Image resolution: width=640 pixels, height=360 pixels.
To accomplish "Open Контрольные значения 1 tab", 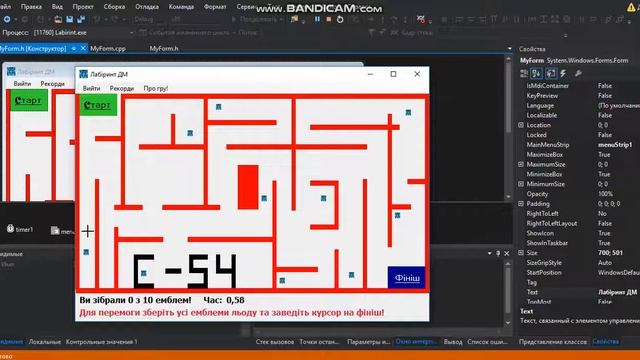I will (x=101, y=342).
